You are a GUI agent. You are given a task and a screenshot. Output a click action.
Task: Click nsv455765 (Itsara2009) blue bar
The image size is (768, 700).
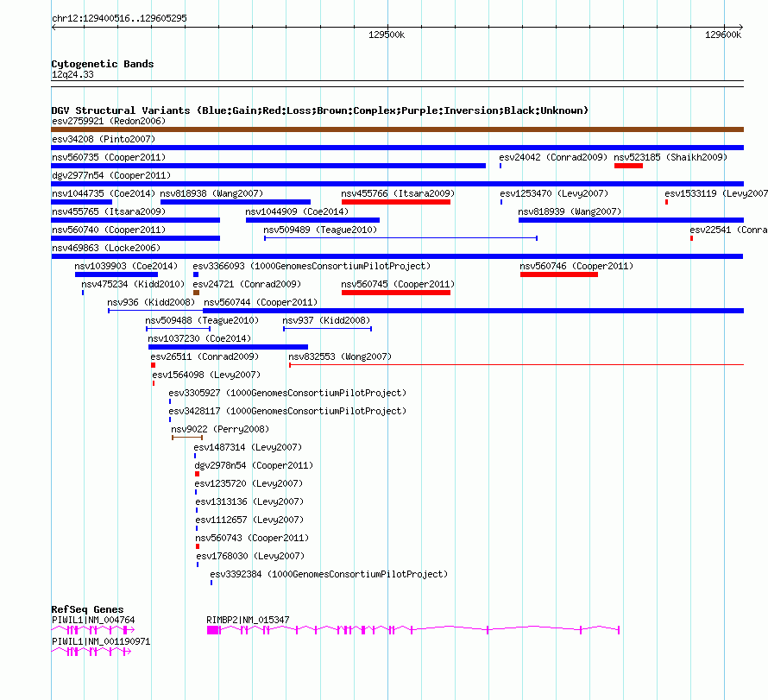pyautogui.click(x=135, y=220)
